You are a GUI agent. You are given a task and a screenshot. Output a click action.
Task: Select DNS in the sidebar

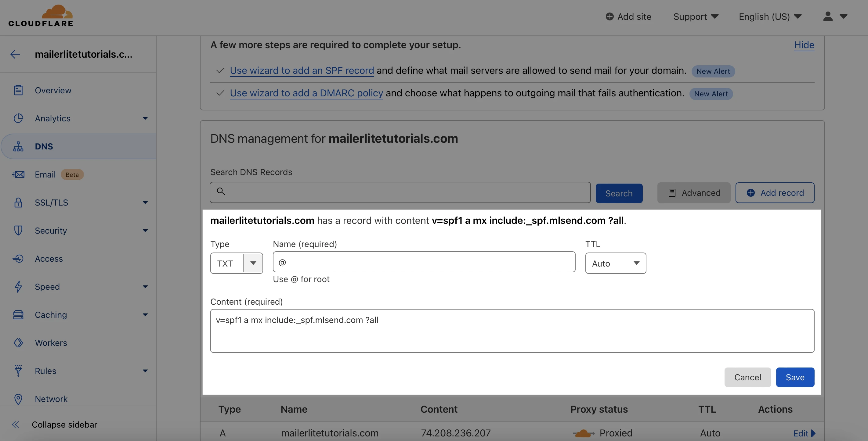click(x=44, y=146)
